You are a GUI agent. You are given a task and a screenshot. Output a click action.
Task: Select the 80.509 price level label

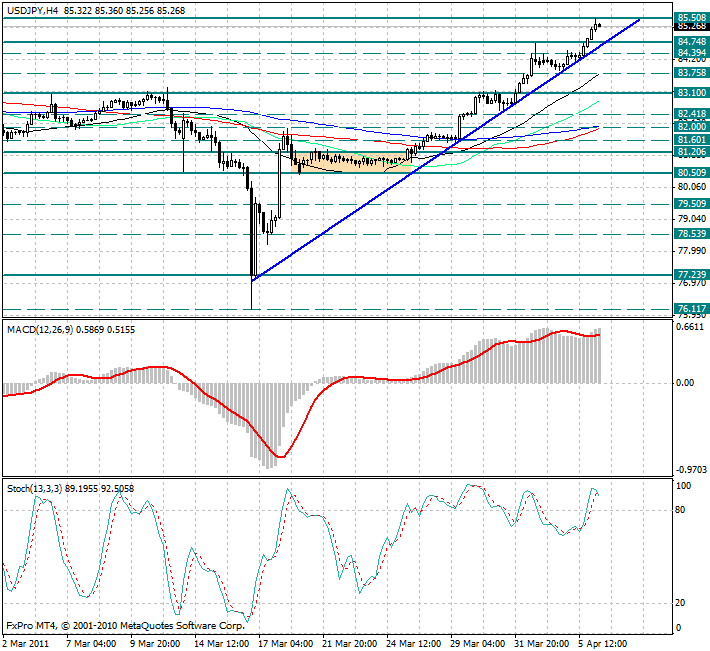691,172
